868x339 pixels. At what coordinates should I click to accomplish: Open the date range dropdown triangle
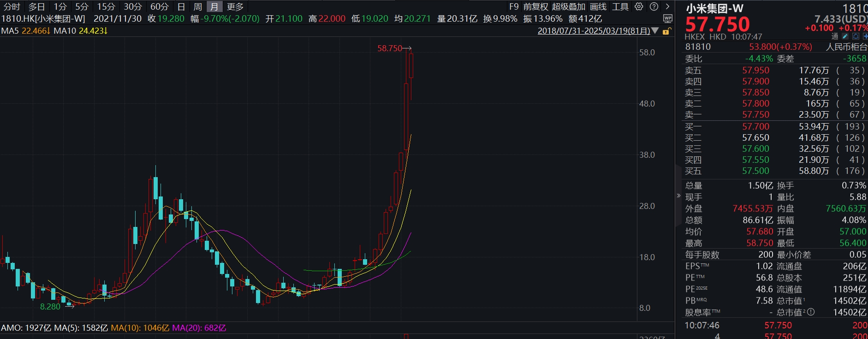point(655,31)
